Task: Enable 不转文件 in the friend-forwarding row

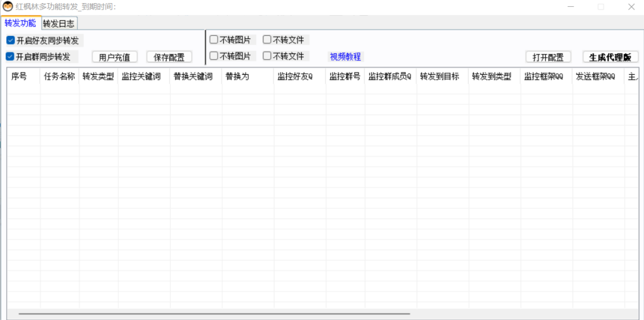Action: pyautogui.click(x=267, y=40)
